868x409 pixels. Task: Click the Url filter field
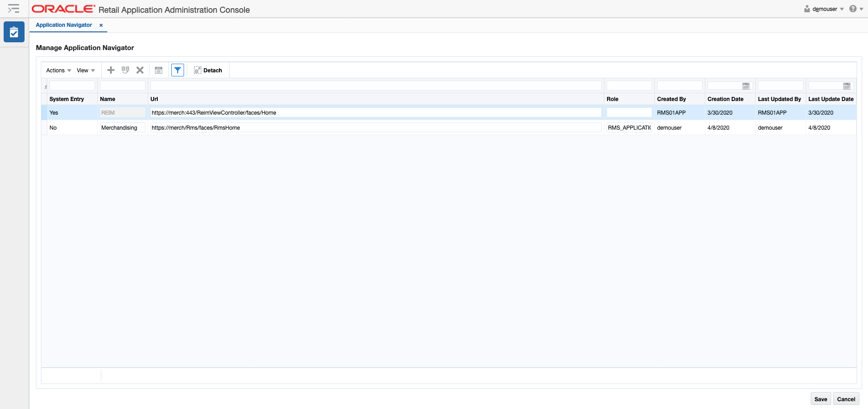coord(376,86)
